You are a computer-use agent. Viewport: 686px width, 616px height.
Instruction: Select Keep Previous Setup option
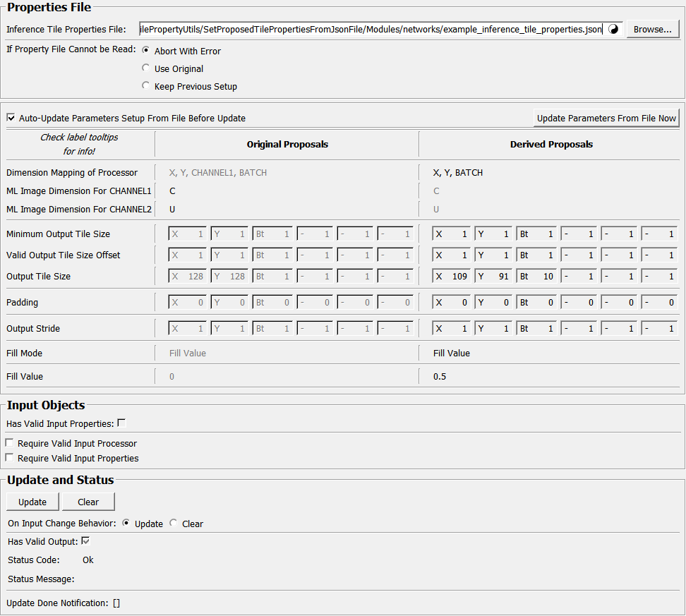146,86
